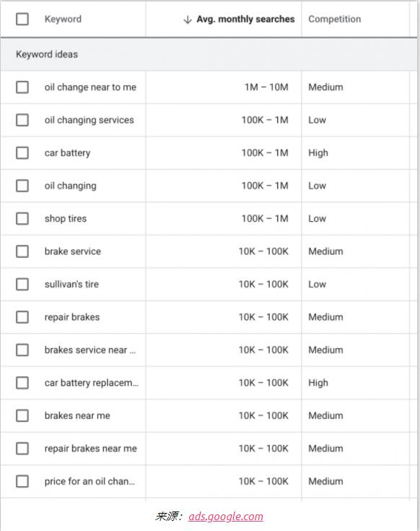Viewport: 420px width, 531px height.
Task: Tick the select-all checkbox beside Keyword header
Action: 22,19
